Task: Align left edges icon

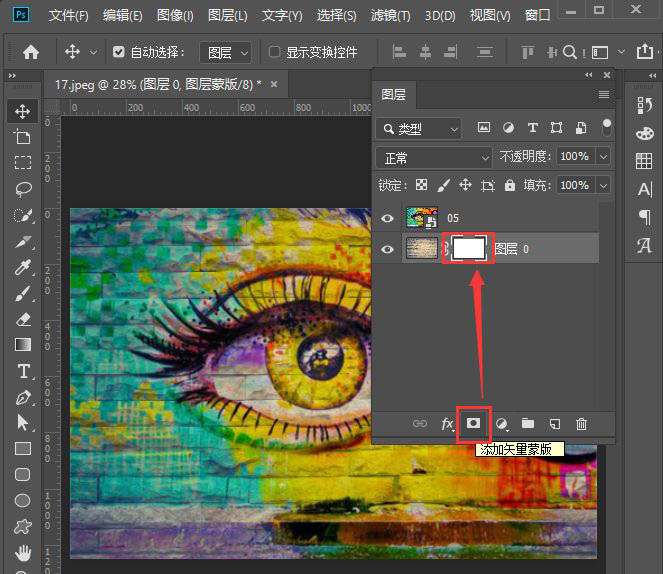Action: coord(399,52)
